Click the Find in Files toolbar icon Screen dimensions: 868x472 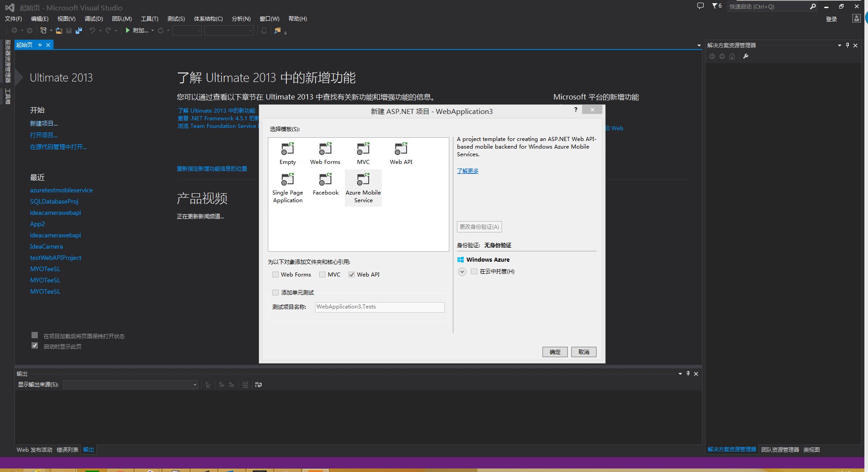point(277,31)
